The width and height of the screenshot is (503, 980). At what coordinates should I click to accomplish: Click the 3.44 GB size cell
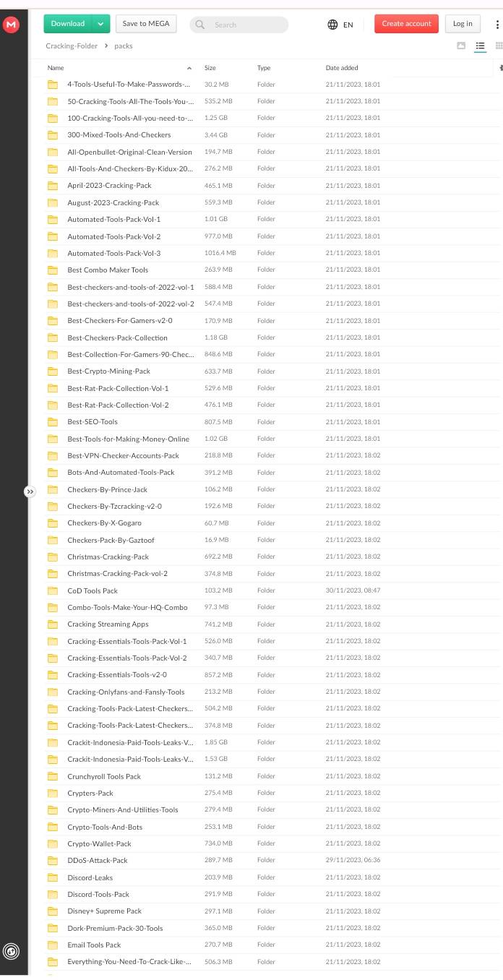[216, 135]
